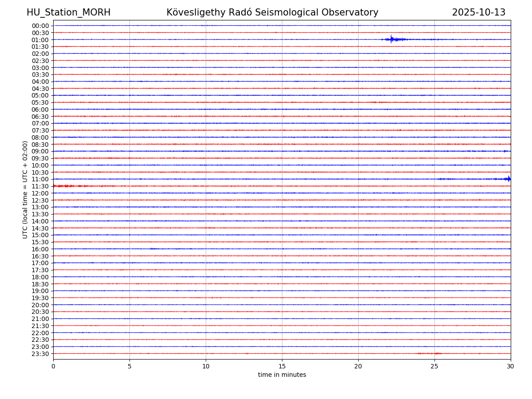Click the 2025-10-13 date label

(478, 12)
